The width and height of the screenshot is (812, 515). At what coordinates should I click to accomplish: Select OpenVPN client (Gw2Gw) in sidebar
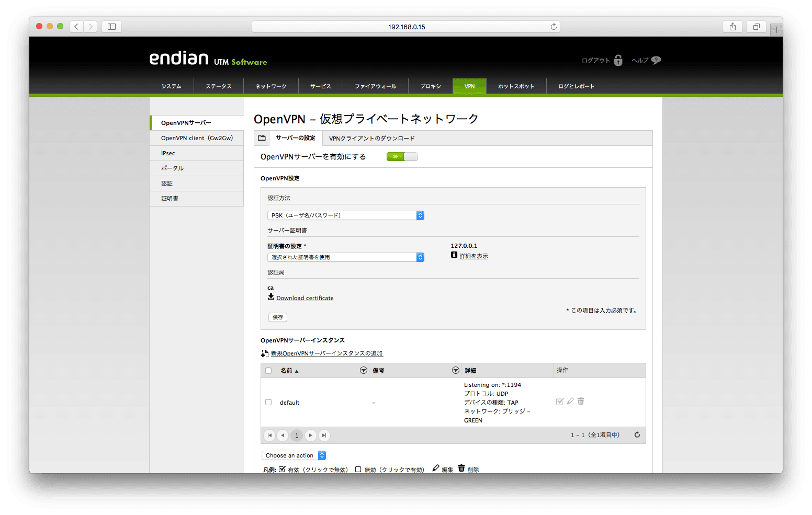click(197, 138)
